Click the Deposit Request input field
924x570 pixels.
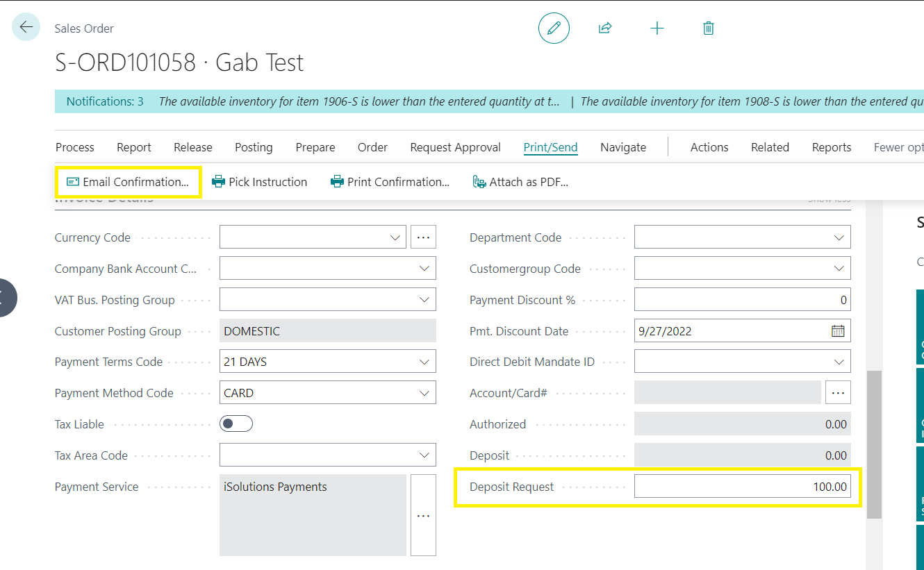(742, 487)
